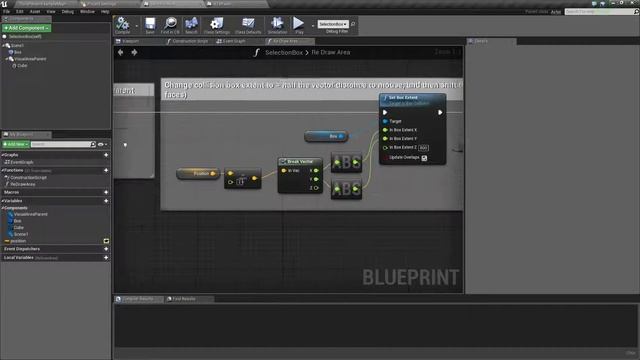Click the In Box Extent Z pin
The image size is (640, 360).
click(385, 147)
